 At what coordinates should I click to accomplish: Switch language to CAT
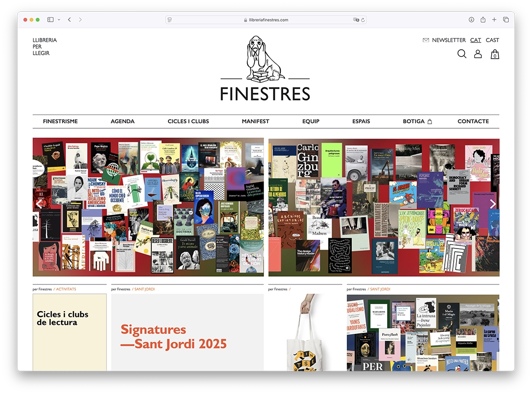point(475,40)
